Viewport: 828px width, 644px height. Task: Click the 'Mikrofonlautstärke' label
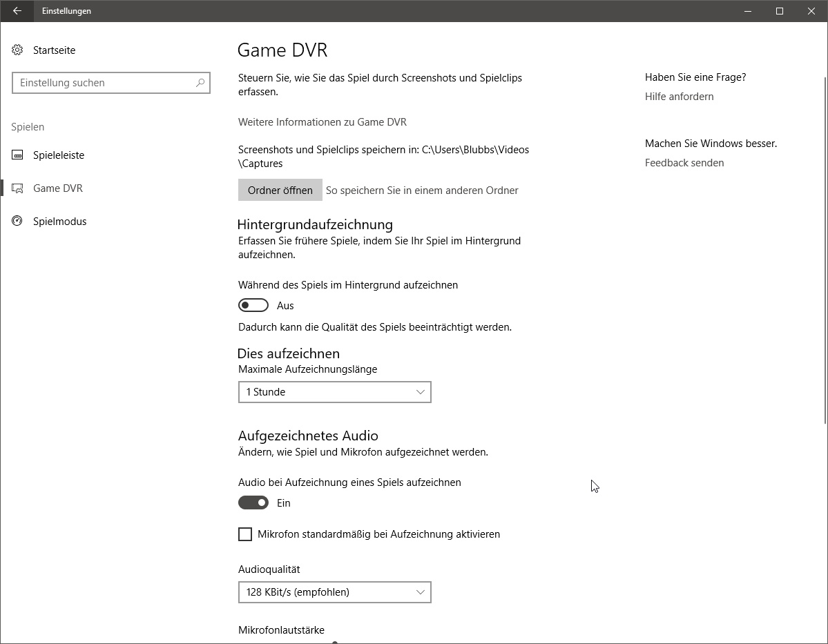click(281, 630)
